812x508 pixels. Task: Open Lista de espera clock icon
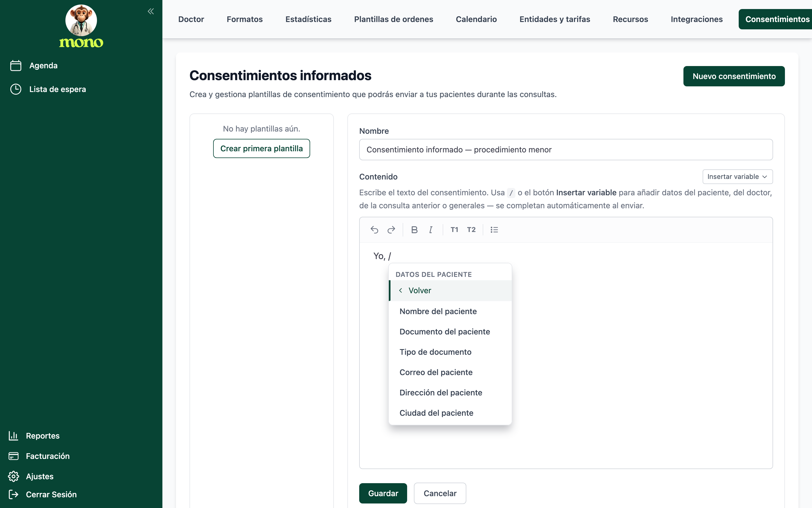(x=16, y=89)
